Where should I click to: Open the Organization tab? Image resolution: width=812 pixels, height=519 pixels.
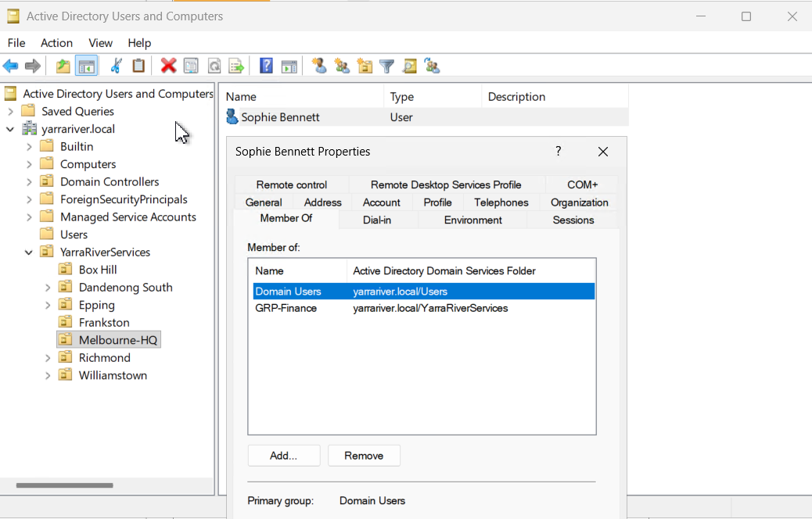point(579,202)
